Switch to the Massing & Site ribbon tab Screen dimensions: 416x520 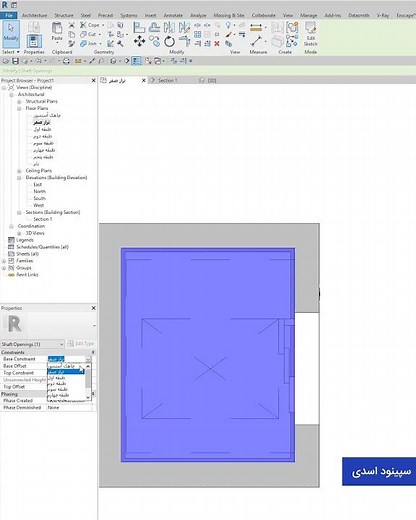[x=229, y=15]
